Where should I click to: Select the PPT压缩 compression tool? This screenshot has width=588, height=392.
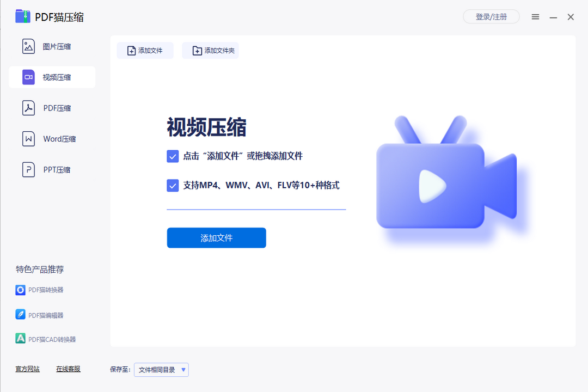click(x=52, y=169)
